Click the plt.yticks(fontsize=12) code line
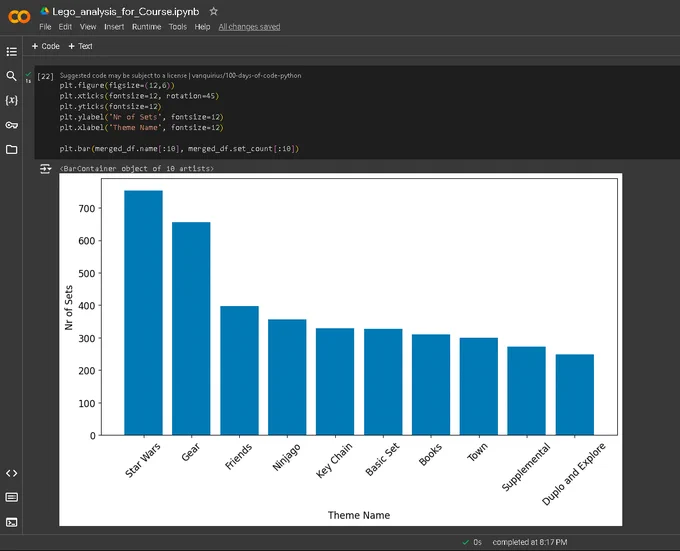Viewport: 680px width, 551px height. [x=111, y=106]
